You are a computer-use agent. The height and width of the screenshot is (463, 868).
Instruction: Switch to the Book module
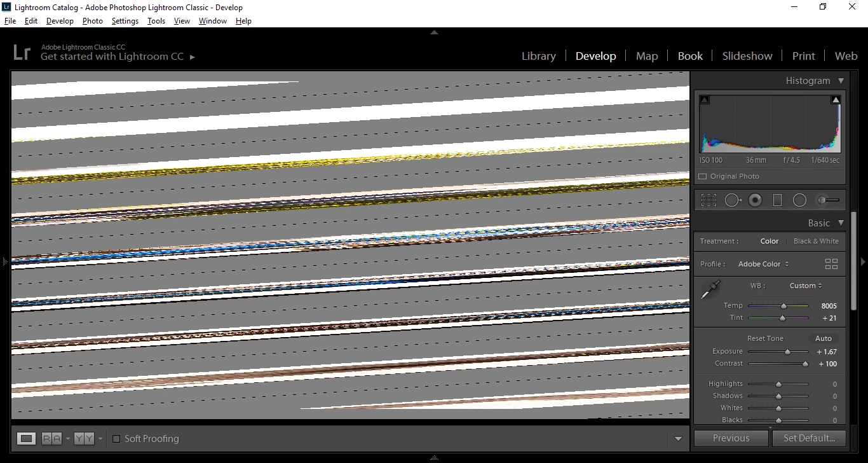click(x=690, y=56)
